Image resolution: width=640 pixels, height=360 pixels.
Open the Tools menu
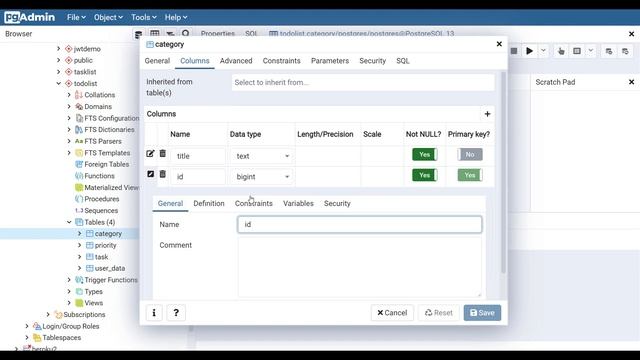click(144, 17)
